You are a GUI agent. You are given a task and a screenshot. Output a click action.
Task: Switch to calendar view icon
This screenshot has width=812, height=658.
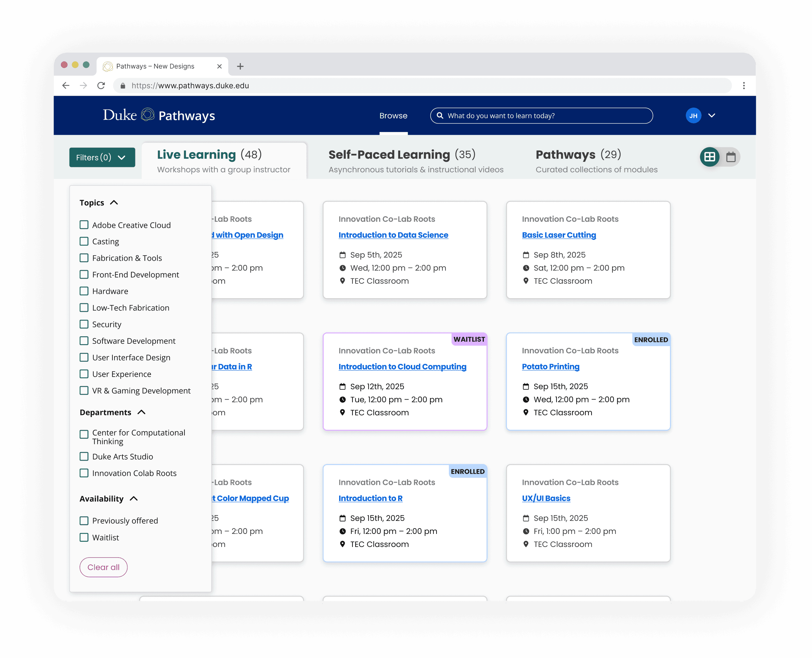coord(730,157)
